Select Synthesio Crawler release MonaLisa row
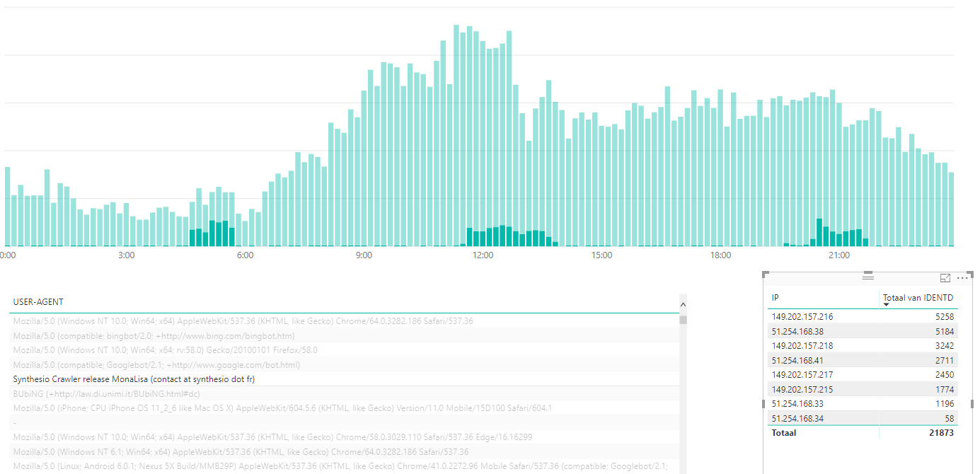The width and height of the screenshot is (980, 474). click(x=134, y=379)
